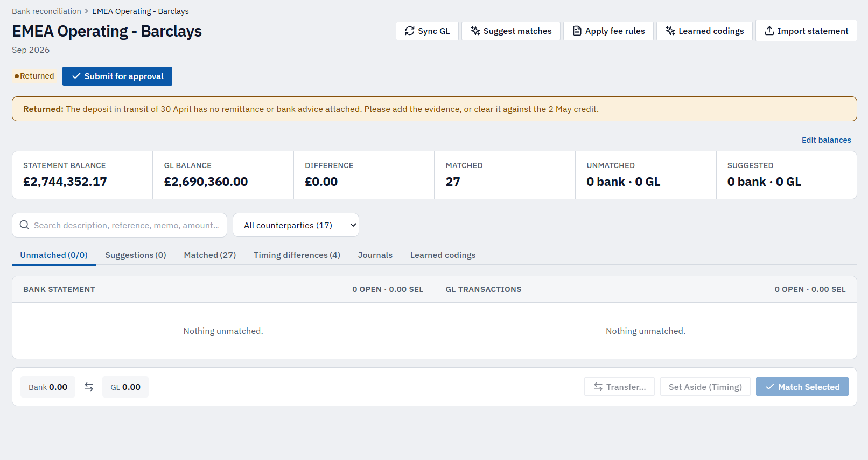Switch to the Unmatched (0/0) tab
868x460 pixels.
[54, 255]
